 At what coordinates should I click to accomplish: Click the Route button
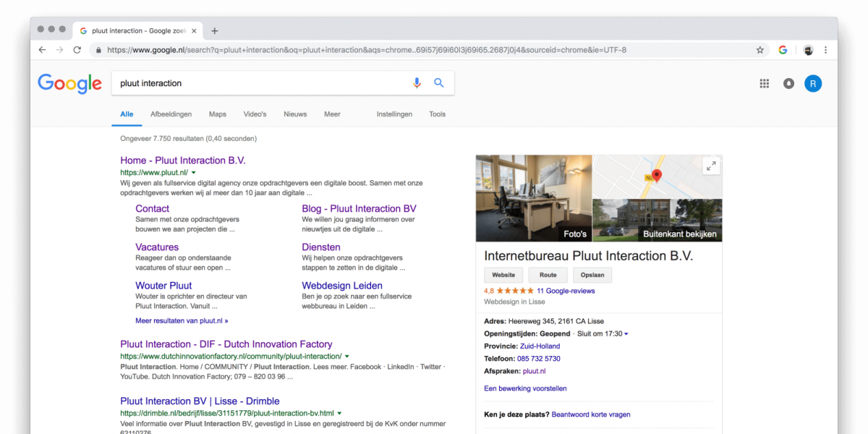click(x=548, y=275)
